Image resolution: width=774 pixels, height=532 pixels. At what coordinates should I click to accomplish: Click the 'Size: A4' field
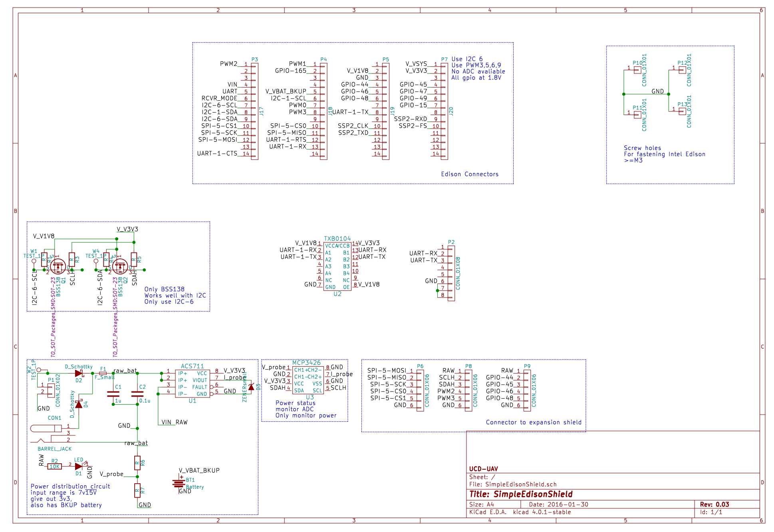point(482,504)
